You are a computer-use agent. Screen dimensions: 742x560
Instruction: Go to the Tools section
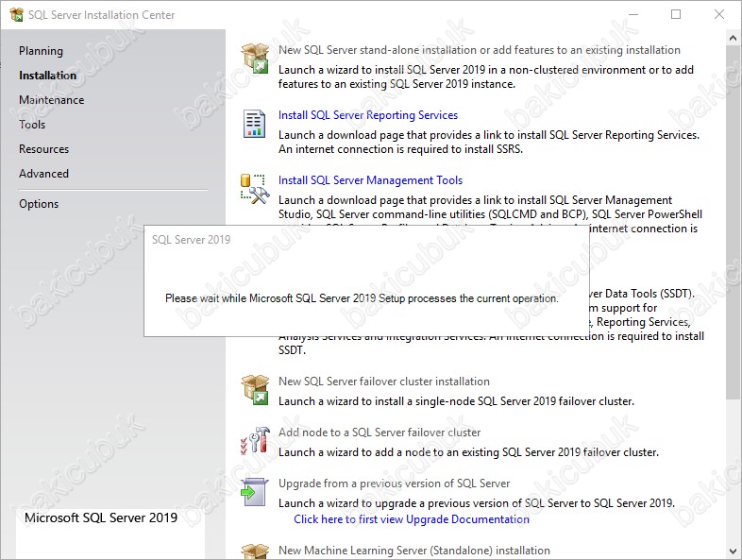32,125
